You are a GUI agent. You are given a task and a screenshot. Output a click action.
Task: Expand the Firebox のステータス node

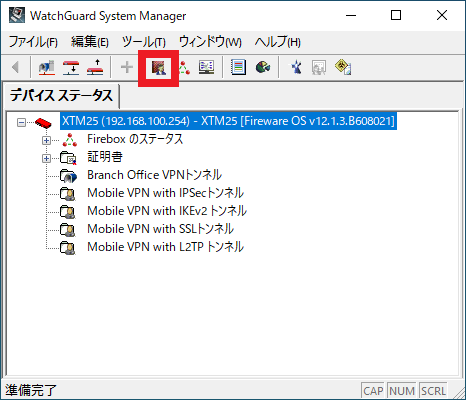coord(46,141)
